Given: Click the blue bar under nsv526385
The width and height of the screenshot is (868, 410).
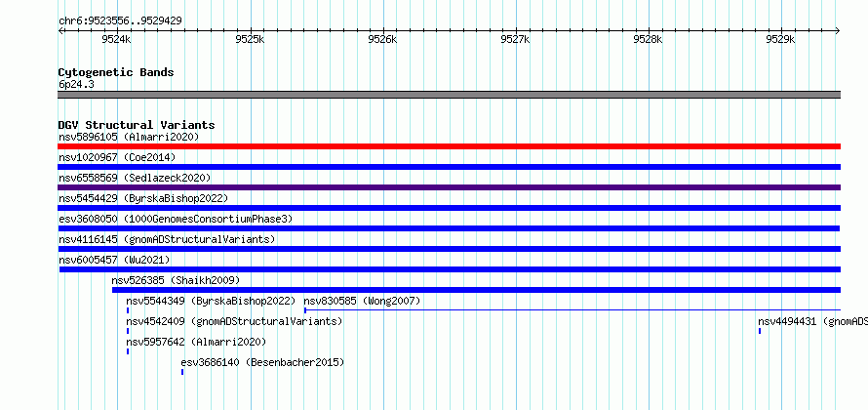Looking at the screenshot, I should coord(476,290).
